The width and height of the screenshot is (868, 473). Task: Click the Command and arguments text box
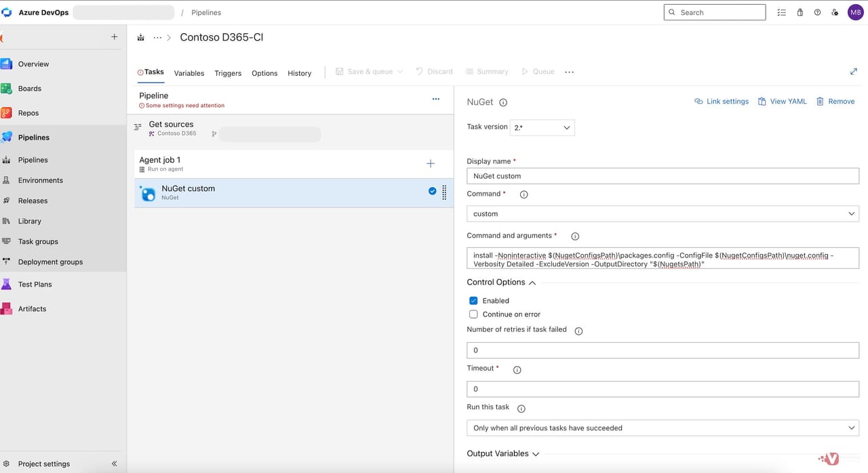coord(663,259)
